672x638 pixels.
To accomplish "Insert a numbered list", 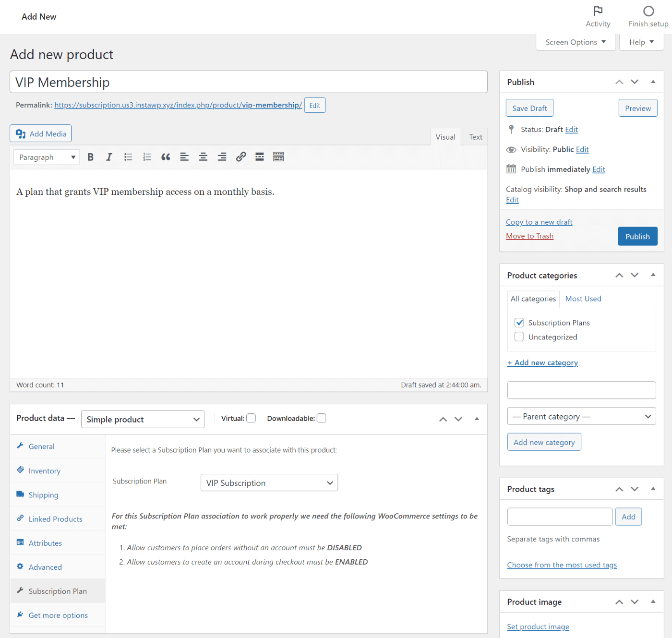I will coord(147,157).
